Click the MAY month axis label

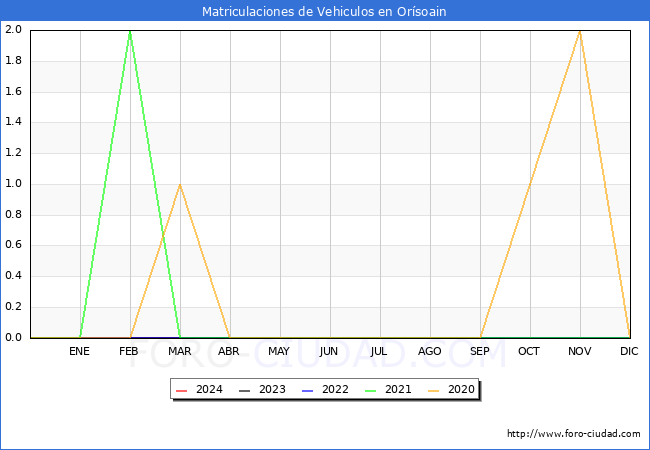tap(279, 351)
